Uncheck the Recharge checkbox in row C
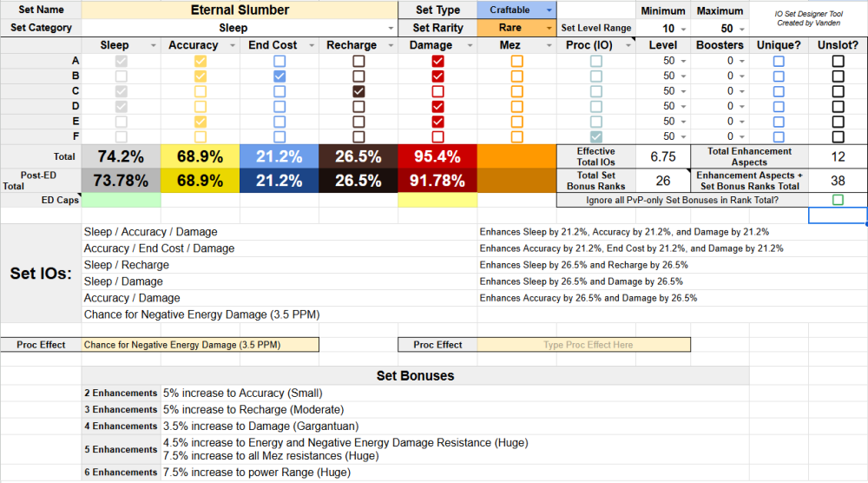The height and width of the screenshot is (483, 868). [358, 91]
